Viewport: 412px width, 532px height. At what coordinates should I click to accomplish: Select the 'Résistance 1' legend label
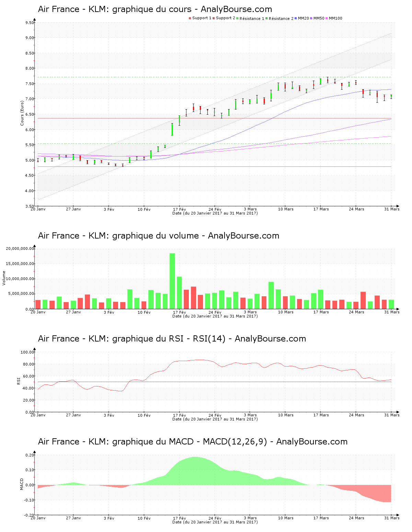coord(252,19)
